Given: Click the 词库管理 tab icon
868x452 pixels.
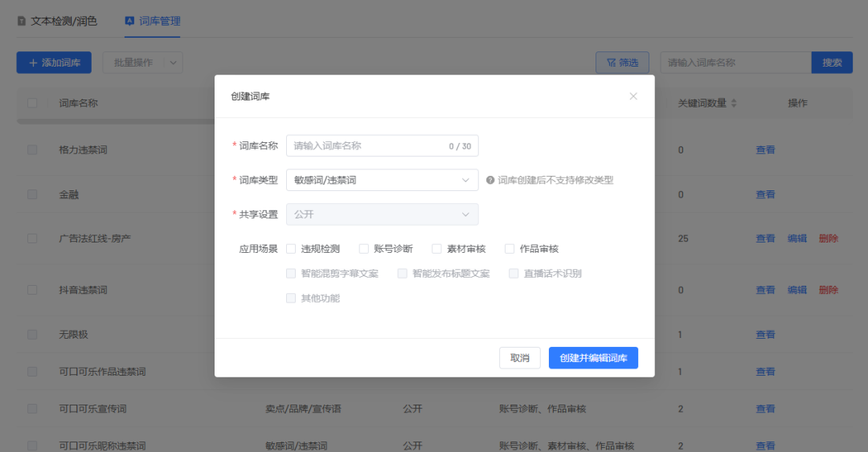Looking at the screenshot, I should [129, 21].
